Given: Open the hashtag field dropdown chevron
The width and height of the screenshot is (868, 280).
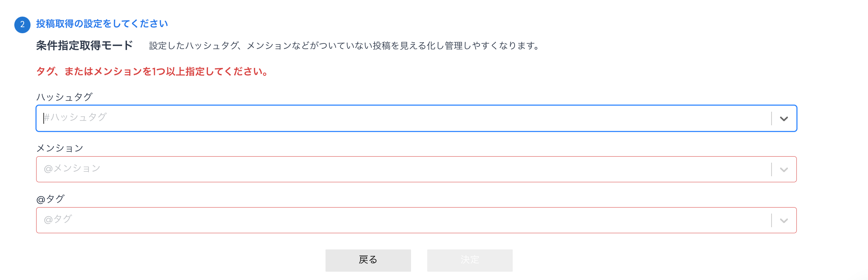Looking at the screenshot, I should click(784, 119).
